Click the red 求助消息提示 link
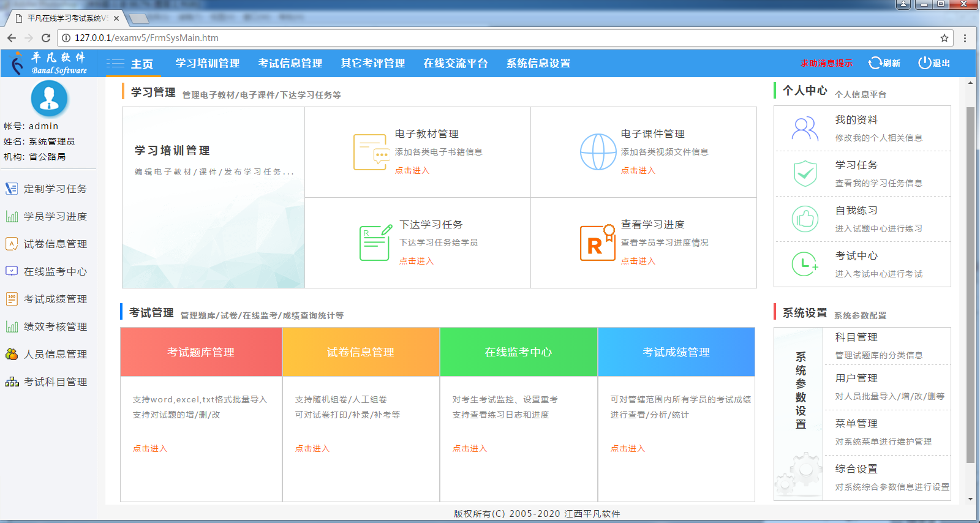Screen dimensions: 980x523 coord(826,63)
